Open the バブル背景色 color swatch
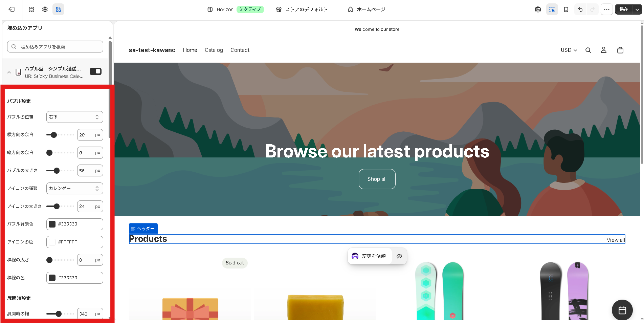 pos(52,224)
